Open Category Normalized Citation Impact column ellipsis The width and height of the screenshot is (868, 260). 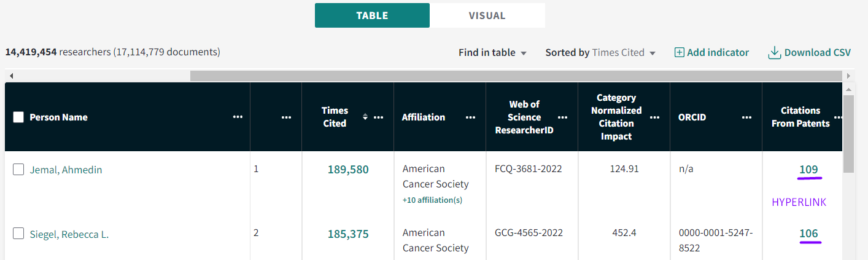click(x=655, y=117)
